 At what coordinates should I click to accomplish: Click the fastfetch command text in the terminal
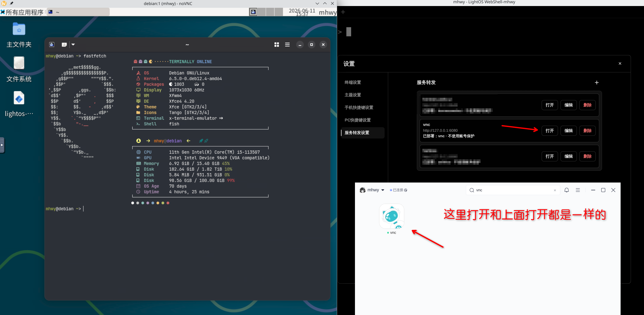click(x=95, y=56)
